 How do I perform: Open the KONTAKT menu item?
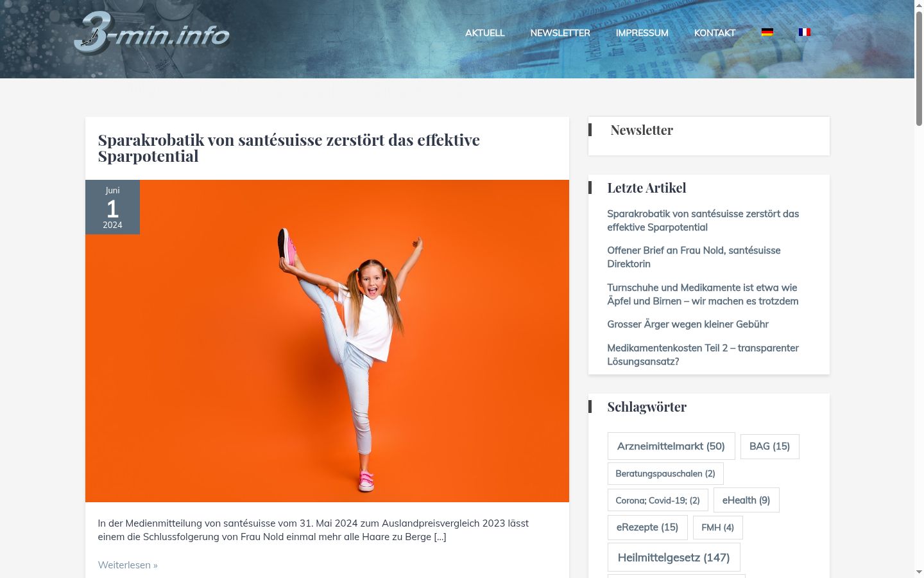point(714,33)
